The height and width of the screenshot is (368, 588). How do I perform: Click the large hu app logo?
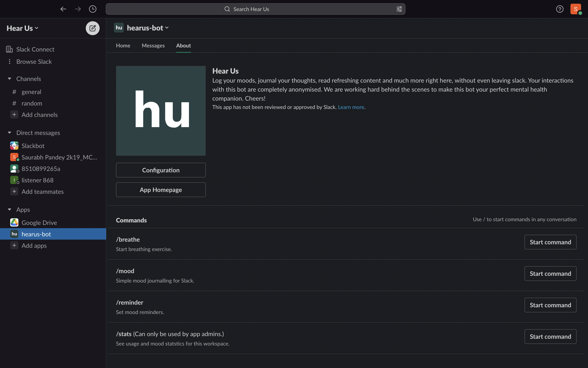click(161, 111)
